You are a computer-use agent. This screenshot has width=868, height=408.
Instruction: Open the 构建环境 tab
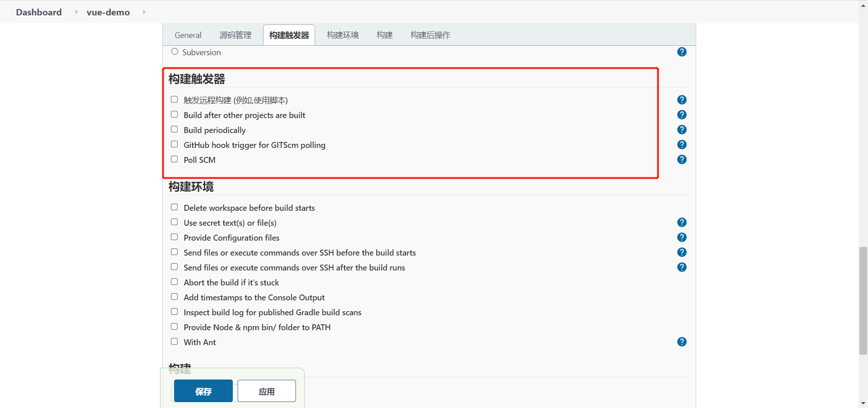click(343, 35)
